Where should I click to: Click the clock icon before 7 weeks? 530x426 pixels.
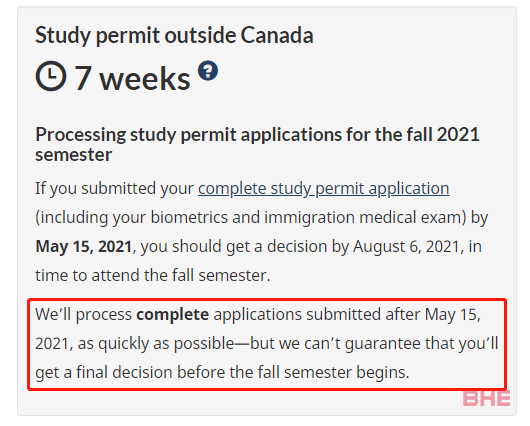51,76
